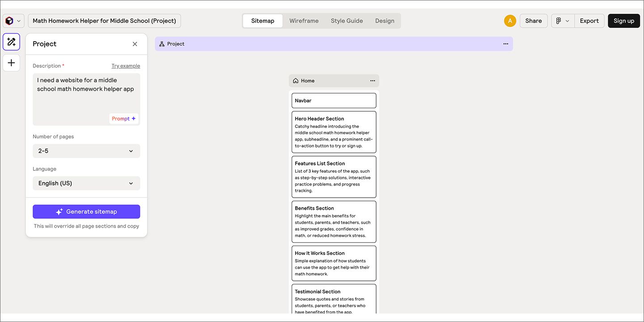The width and height of the screenshot is (644, 322).
Task: Switch to the Wireframe tab
Action: coord(304,21)
